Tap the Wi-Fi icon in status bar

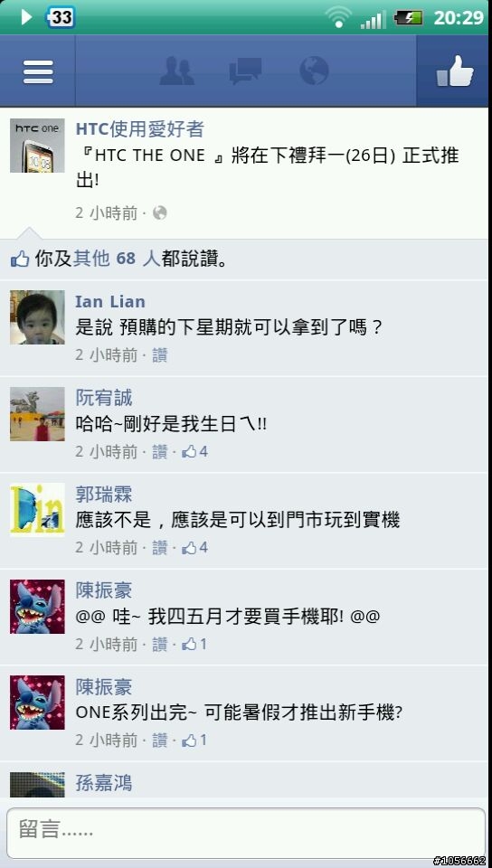[x=337, y=16]
